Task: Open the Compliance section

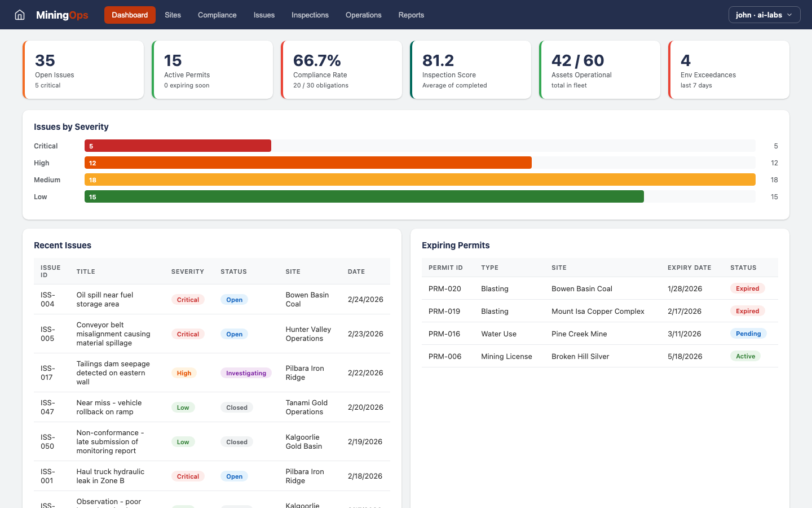Action: coord(217,15)
